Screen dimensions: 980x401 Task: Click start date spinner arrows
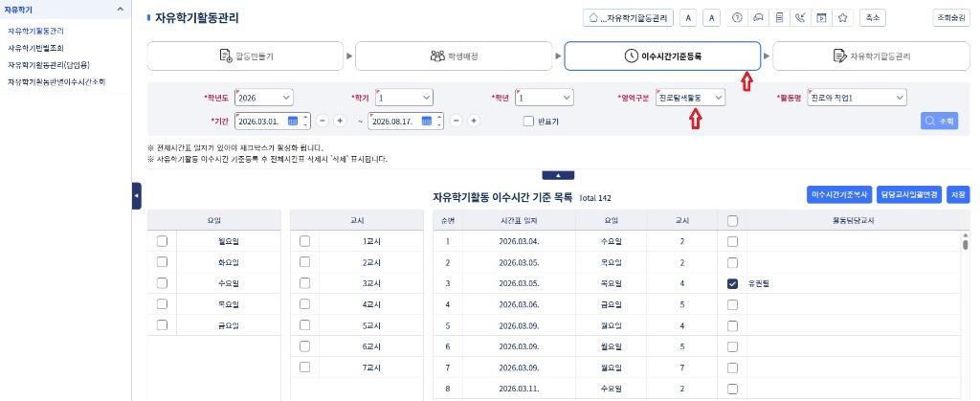click(305, 122)
